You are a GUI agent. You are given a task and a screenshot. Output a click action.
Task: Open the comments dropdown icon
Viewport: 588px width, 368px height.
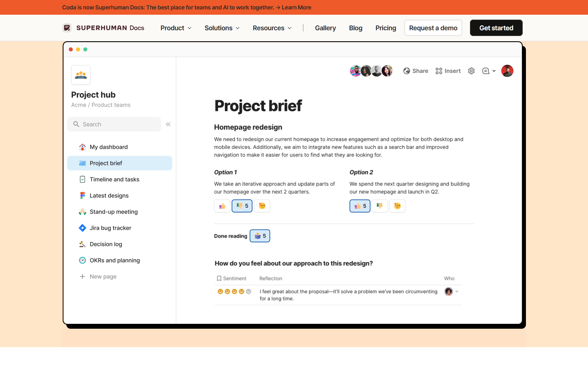click(489, 71)
